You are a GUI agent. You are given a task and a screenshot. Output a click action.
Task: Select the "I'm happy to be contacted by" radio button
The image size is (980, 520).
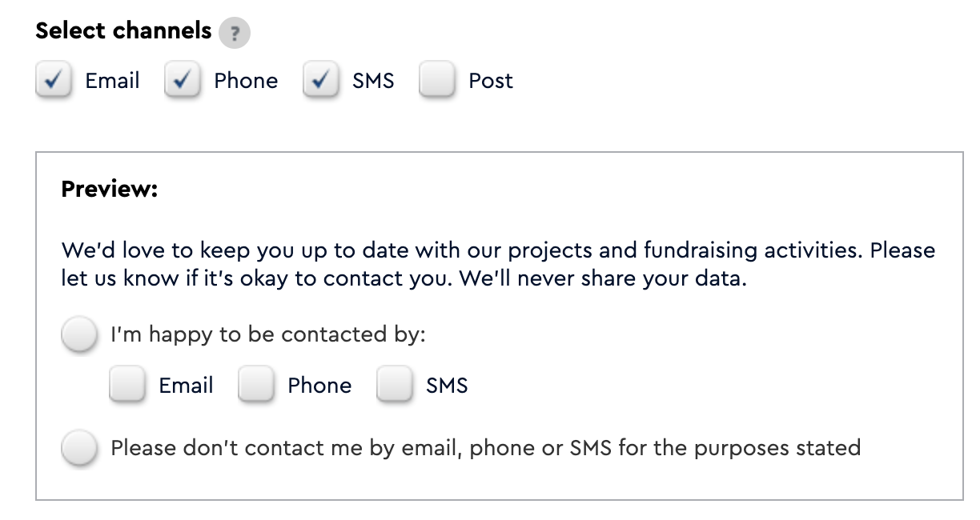[79, 334]
